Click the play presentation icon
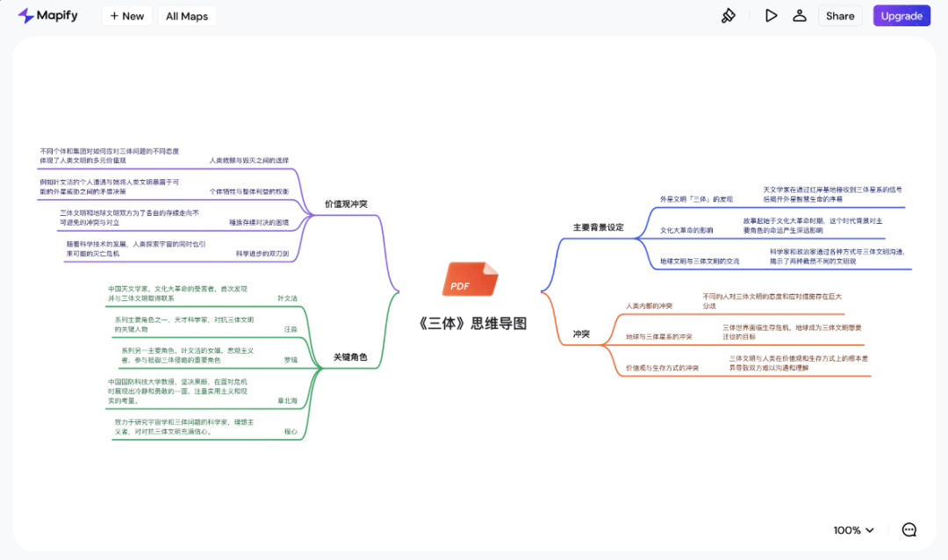The width and height of the screenshot is (948, 560). pyautogui.click(x=771, y=15)
